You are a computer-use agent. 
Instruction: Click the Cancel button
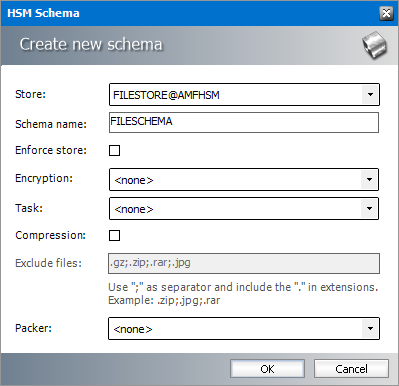pyautogui.click(x=351, y=369)
